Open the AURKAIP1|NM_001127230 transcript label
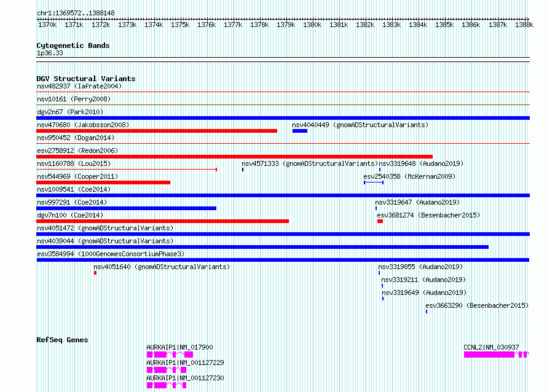Viewport: 547px width, 392px height. (x=185, y=378)
